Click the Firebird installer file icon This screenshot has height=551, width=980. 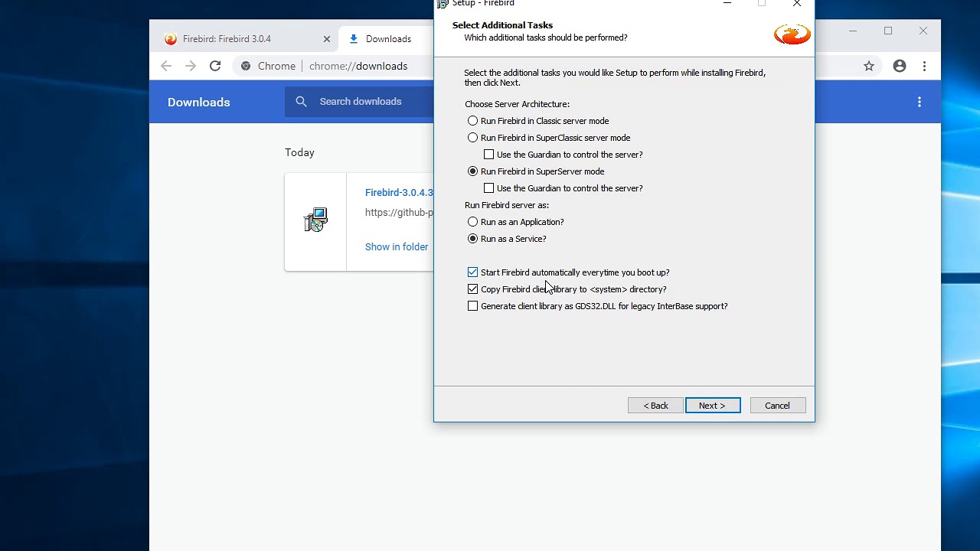315,220
